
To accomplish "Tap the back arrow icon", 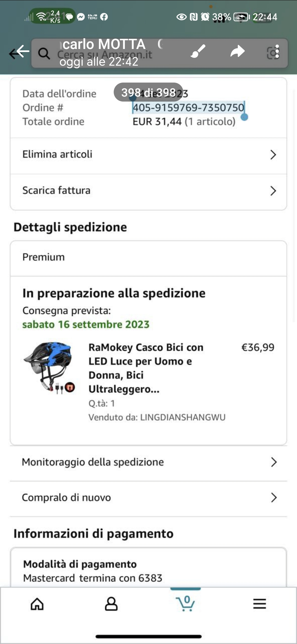I will (19, 52).
